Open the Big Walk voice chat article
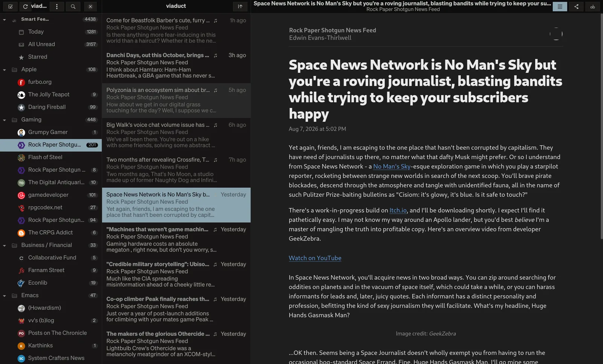 tap(176, 135)
